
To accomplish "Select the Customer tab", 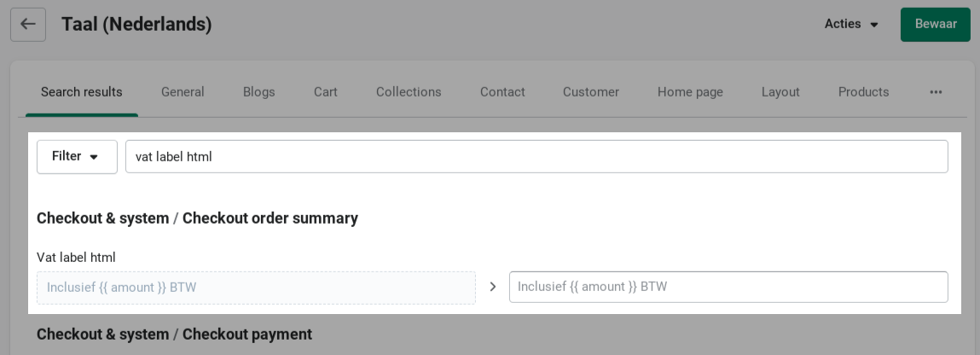I will click(x=591, y=92).
